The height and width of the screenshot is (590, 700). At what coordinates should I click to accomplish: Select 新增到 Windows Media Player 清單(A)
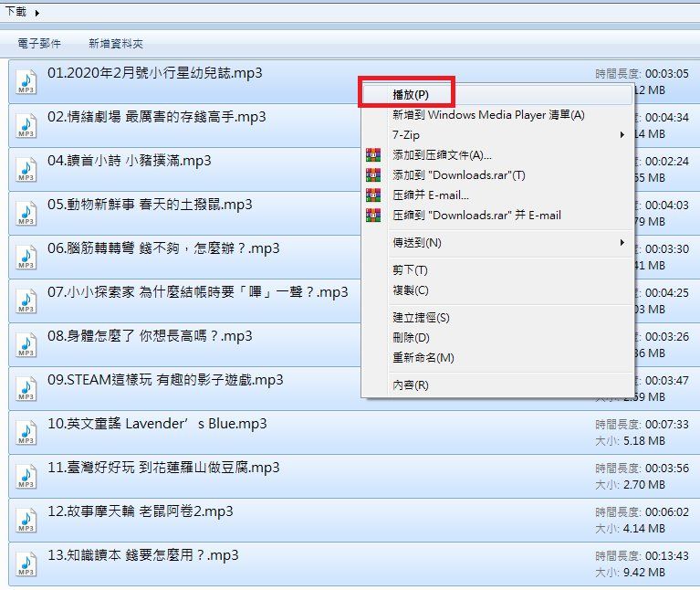coord(488,115)
